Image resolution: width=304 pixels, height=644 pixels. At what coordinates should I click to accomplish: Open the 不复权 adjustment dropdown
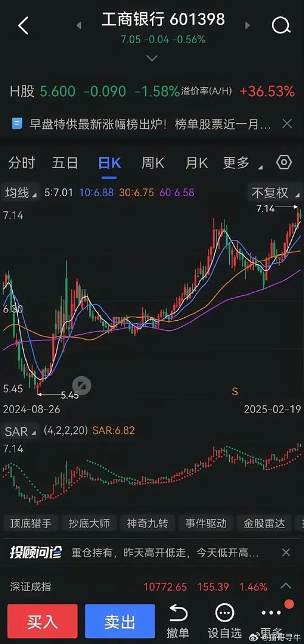[x=274, y=192]
